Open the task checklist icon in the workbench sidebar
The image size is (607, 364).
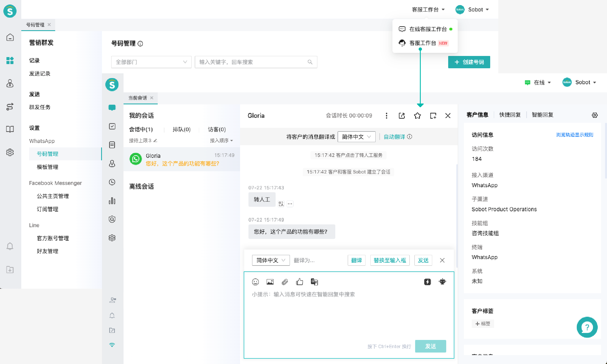(x=112, y=126)
